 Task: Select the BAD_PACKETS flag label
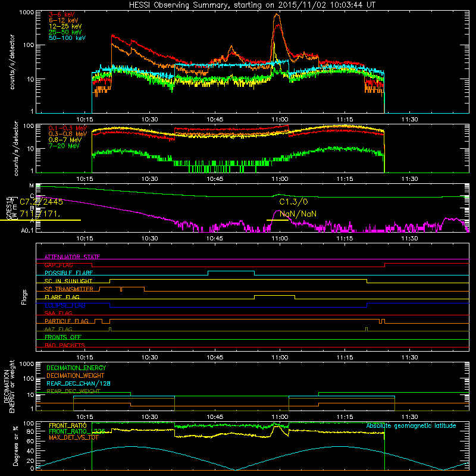click(65, 345)
